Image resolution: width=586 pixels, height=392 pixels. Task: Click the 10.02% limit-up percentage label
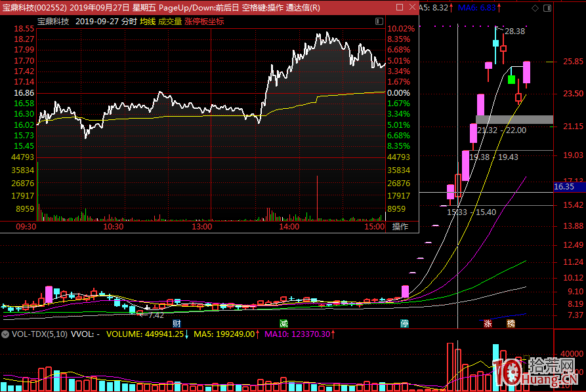(x=401, y=29)
